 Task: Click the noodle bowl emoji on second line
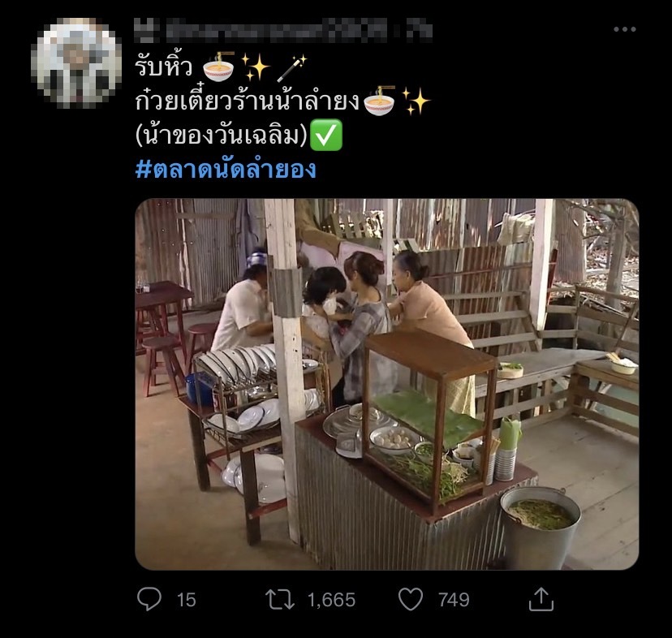tap(379, 101)
